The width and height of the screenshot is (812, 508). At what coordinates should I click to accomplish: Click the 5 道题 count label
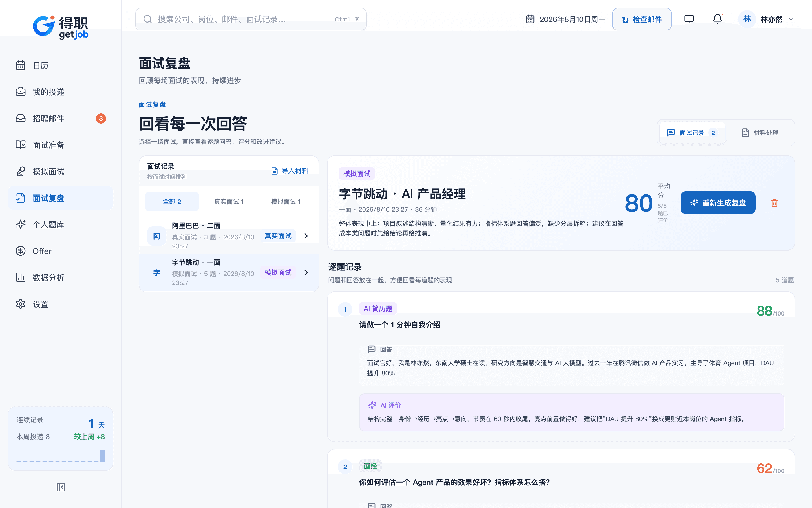click(784, 280)
